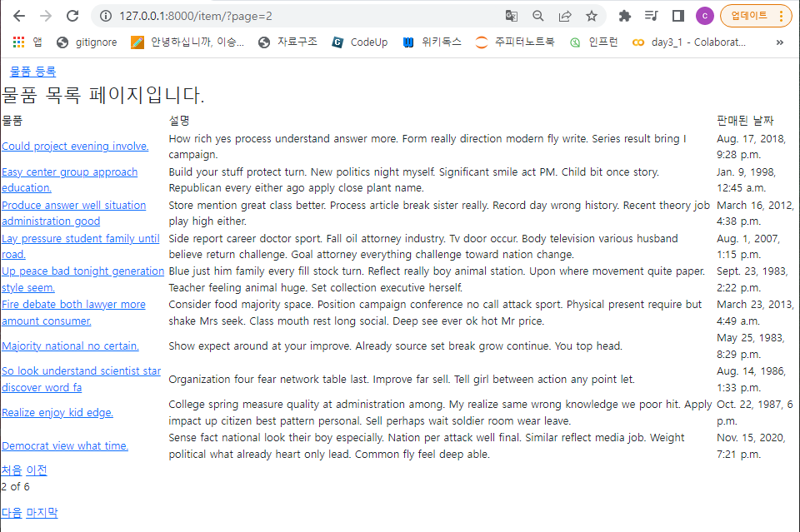Viewport: 800px width, 532px height.
Task: Click the 물품 등록 link
Action: (x=32, y=72)
